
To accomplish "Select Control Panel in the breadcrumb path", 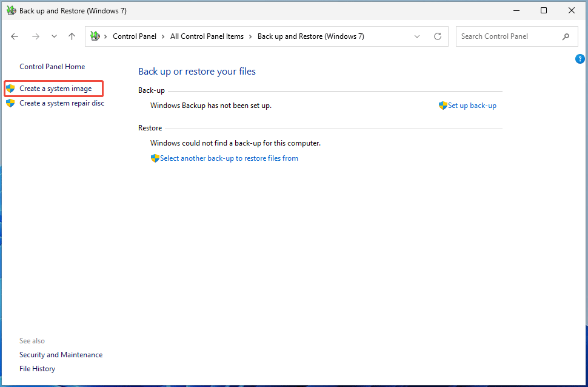I will click(x=135, y=36).
